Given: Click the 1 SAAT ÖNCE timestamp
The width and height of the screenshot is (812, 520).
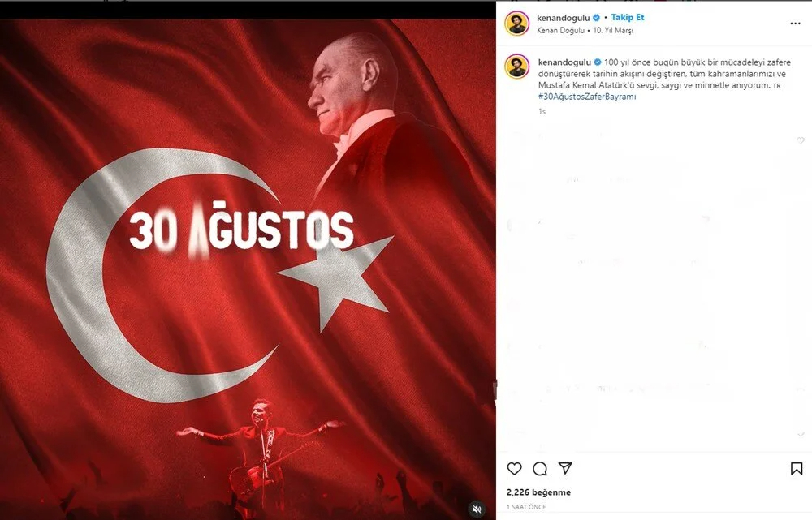Looking at the screenshot, I should coord(526,507).
